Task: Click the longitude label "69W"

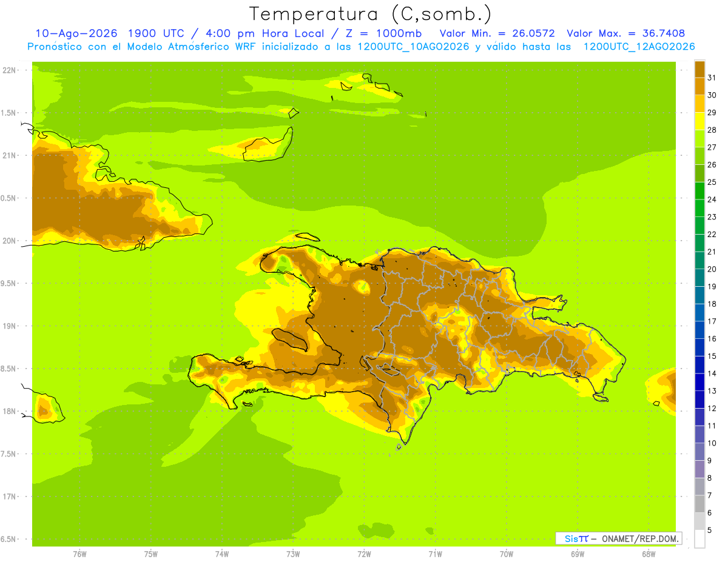Action: (578, 554)
